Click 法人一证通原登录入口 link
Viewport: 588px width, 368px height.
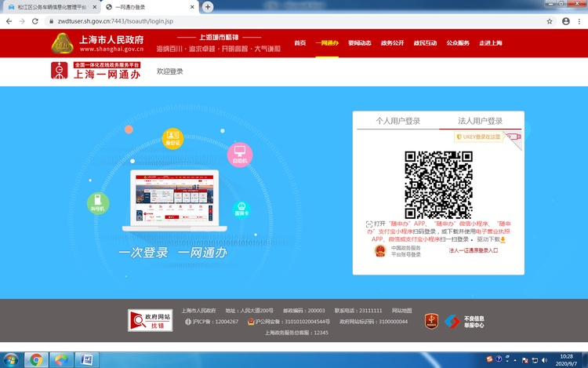474,250
